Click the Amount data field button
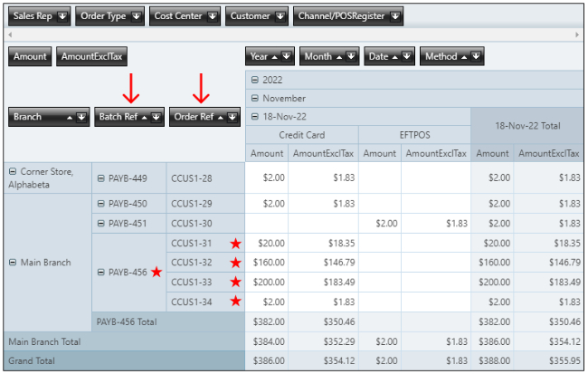588x374 pixels. click(x=30, y=56)
